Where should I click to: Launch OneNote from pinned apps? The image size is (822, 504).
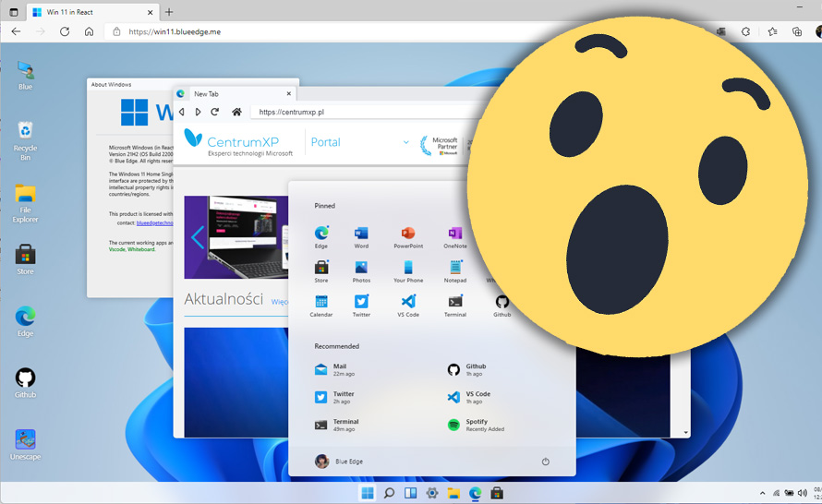(455, 237)
